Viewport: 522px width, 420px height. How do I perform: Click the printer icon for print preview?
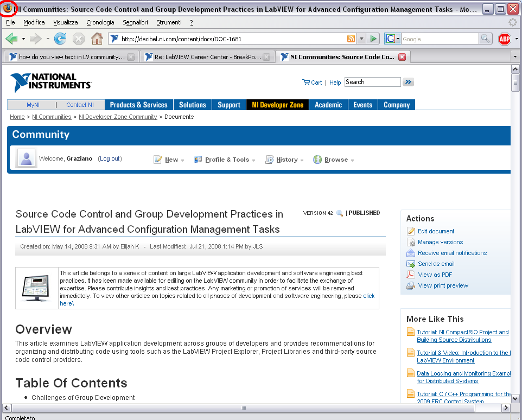411,285
